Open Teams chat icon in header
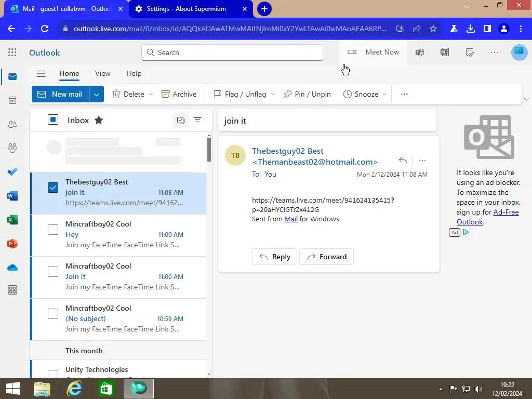The image size is (532, 399). pyautogui.click(x=420, y=52)
